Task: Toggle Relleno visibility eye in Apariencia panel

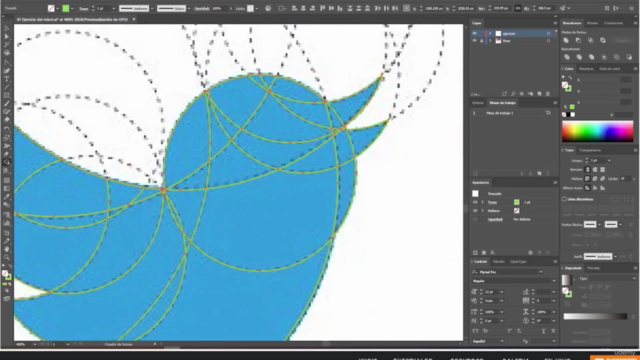Action: coord(475,211)
